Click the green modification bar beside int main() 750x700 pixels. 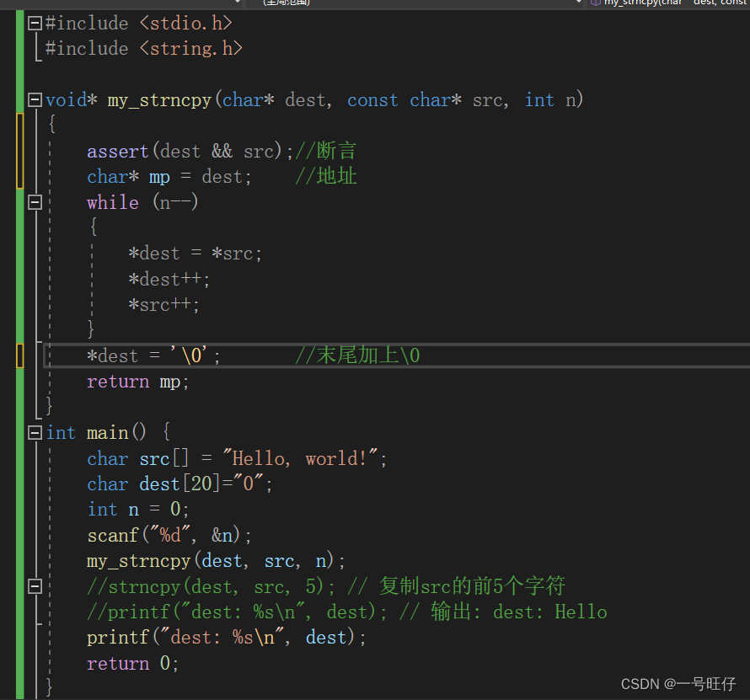(x=19, y=432)
